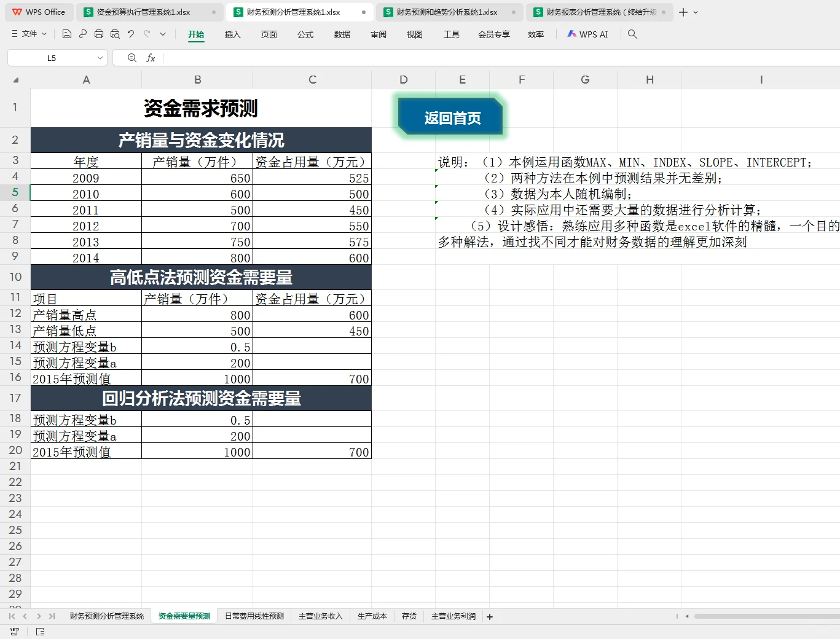Open the 主营业务收入 sheet tab
Screen dimensions: 840x639
click(321, 616)
